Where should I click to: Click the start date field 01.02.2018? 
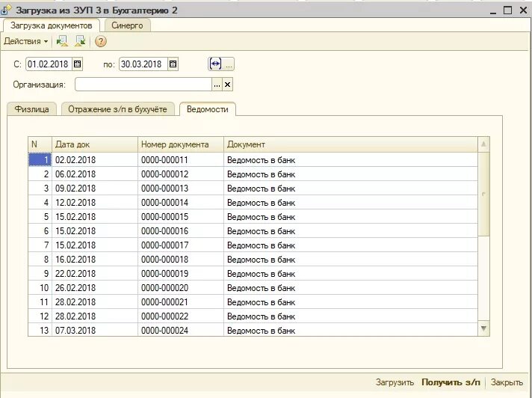[49, 64]
